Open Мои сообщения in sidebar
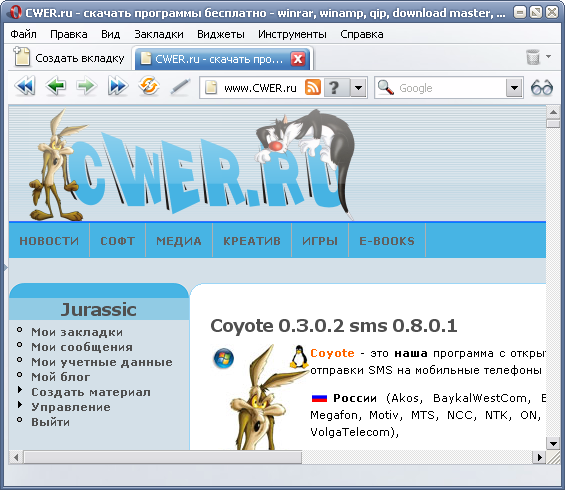Image resolution: width=565 pixels, height=490 pixels. 82,347
